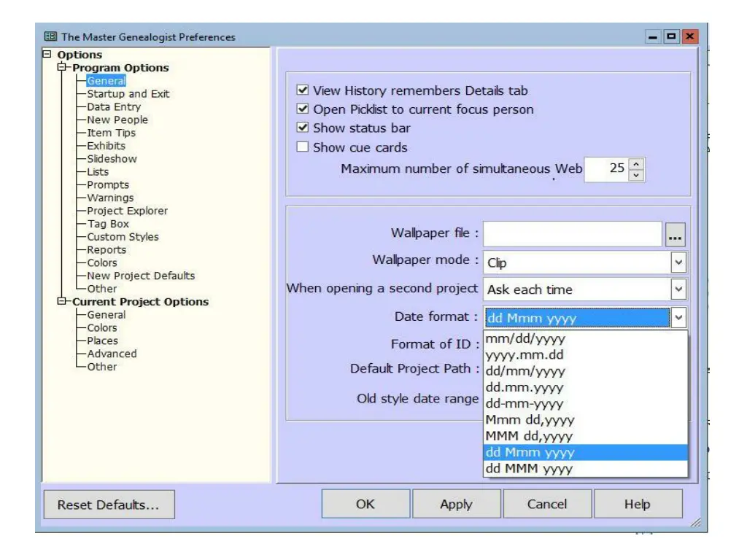Click into the Wallpaper file text field
Image resolution: width=747 pixels, height=560 pixels.
coord(572,234)
